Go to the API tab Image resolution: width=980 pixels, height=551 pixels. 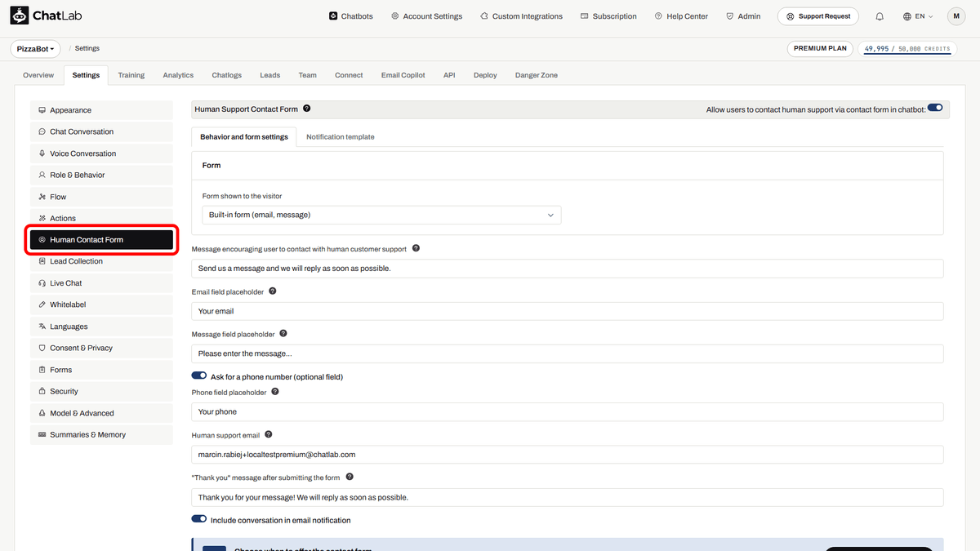pyautogui.click(x=449, y=75)
